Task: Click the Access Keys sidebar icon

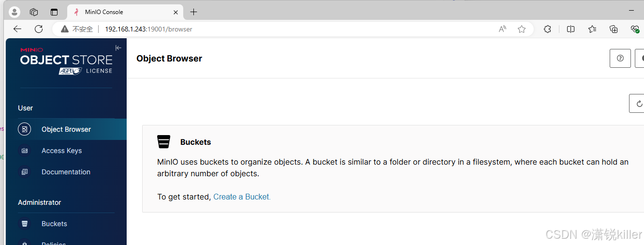Action: click(x=25, y=151)
